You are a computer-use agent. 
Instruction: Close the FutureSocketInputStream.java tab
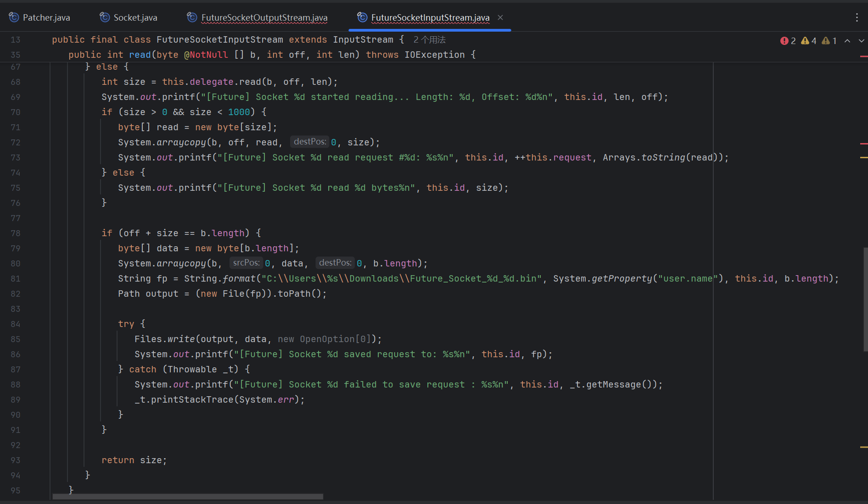point(500,17)
